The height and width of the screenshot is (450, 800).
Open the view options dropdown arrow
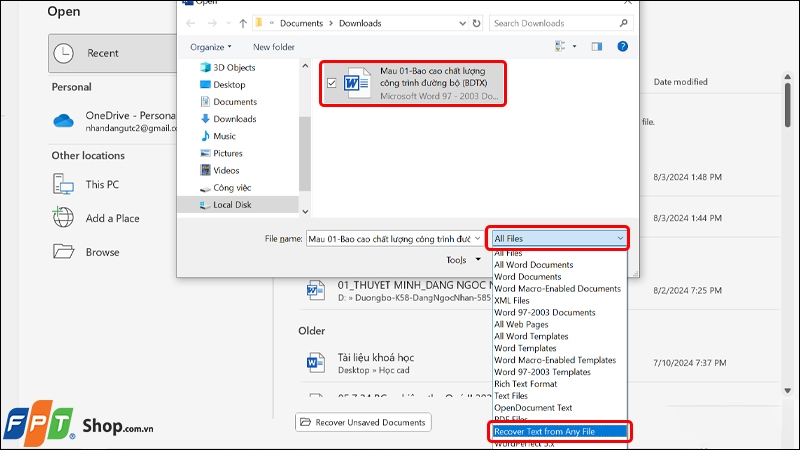574,46
